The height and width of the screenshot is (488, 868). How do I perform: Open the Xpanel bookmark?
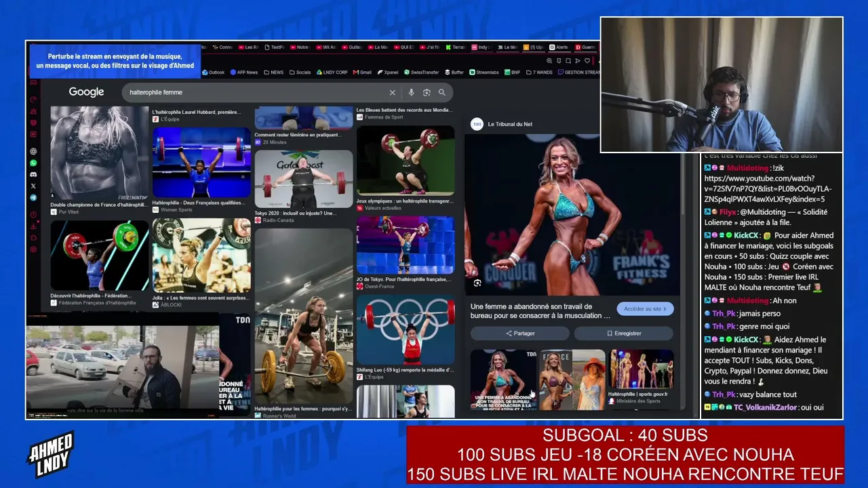(x=388, y=73)
